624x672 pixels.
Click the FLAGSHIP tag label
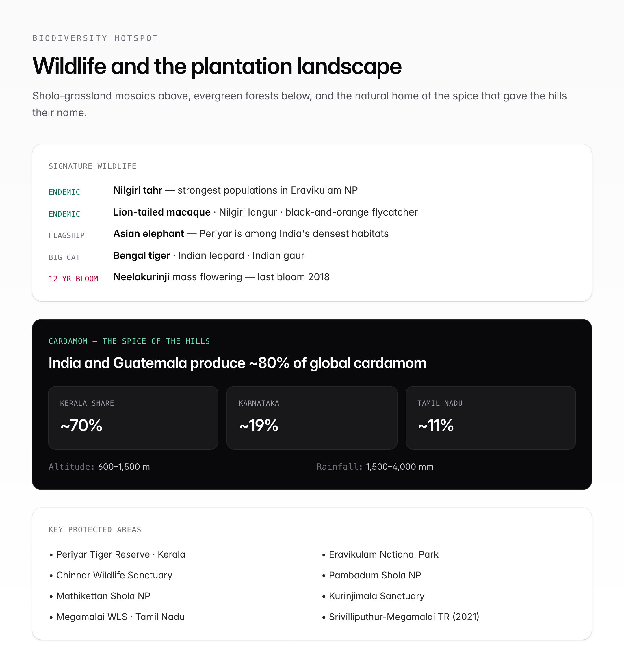click(x=66, y=236)
